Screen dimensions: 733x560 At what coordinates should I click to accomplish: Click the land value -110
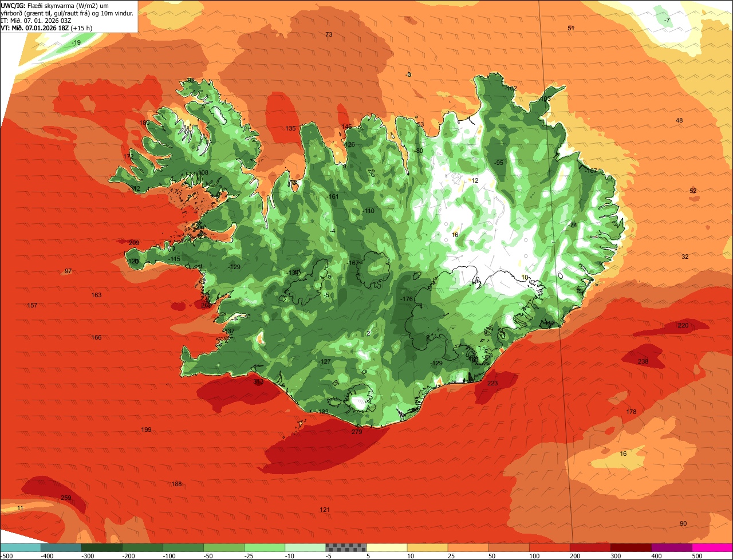[x=368, y=211]
